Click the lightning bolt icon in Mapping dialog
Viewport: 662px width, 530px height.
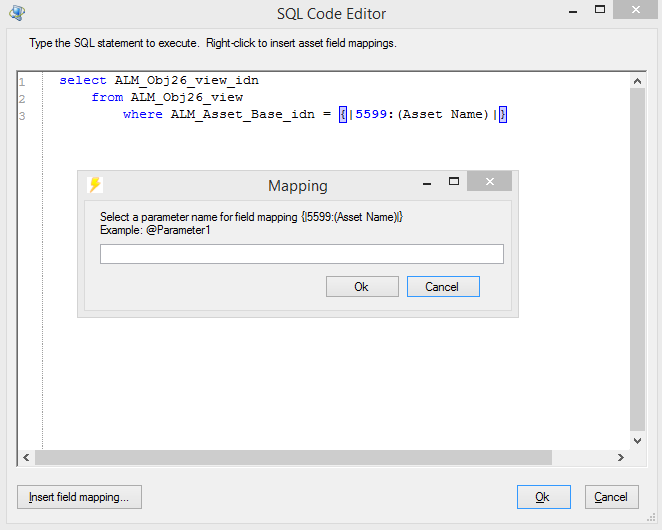94,185
